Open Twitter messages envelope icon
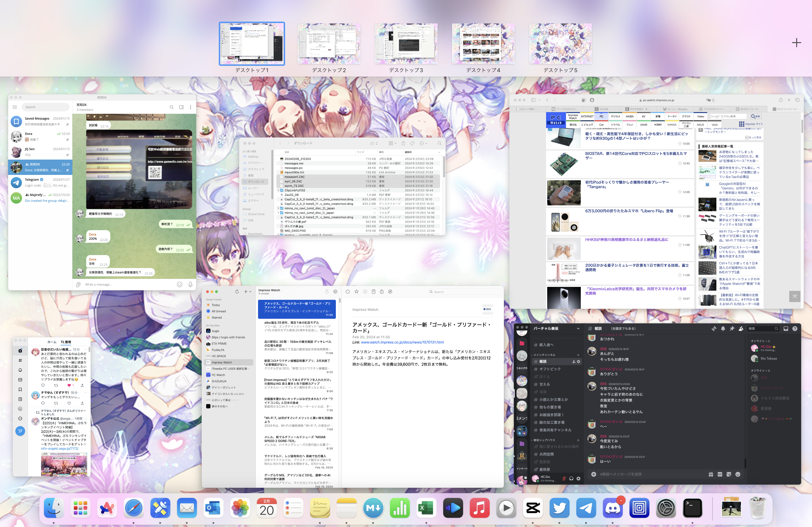 (20, 380)
